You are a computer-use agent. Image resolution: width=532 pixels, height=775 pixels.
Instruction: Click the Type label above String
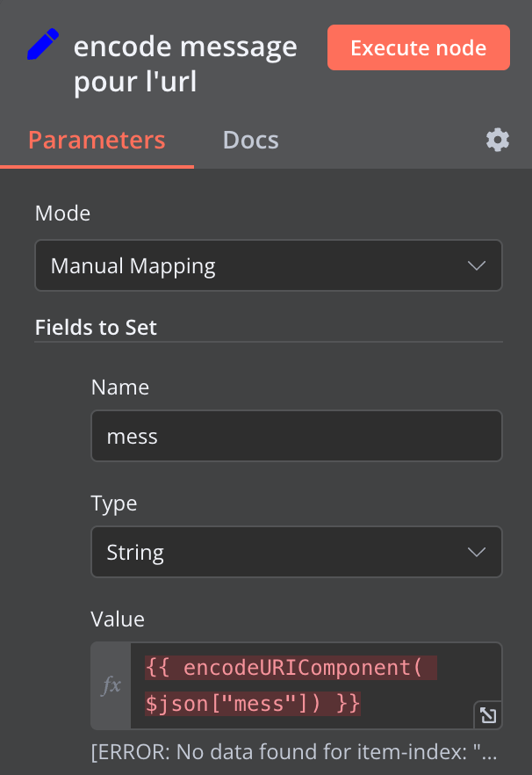tap(114, 503)
